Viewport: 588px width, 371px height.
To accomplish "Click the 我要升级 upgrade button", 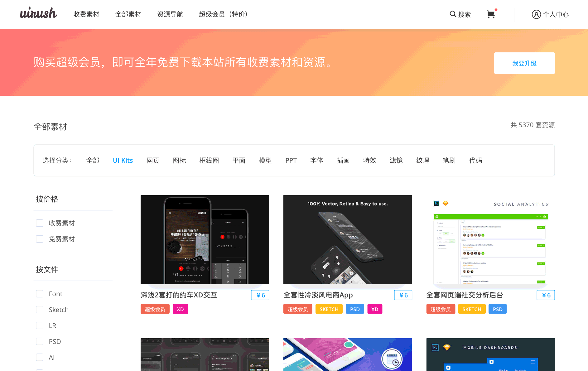I will (x=524, y=63).
